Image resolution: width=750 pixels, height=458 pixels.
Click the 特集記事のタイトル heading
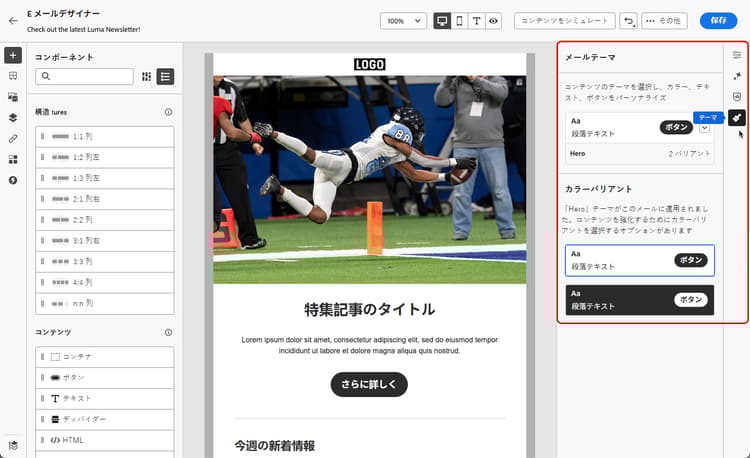tap(369, 309)
